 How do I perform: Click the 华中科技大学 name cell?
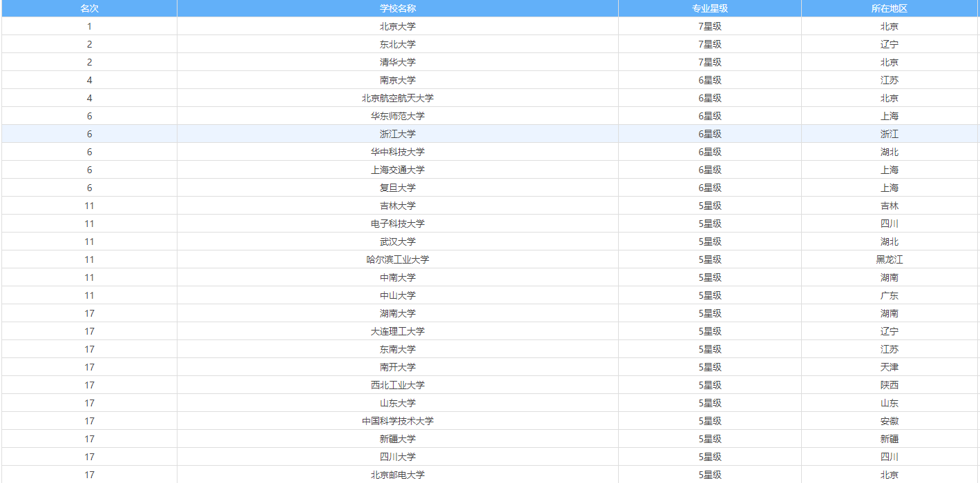[x=398, y=152]
